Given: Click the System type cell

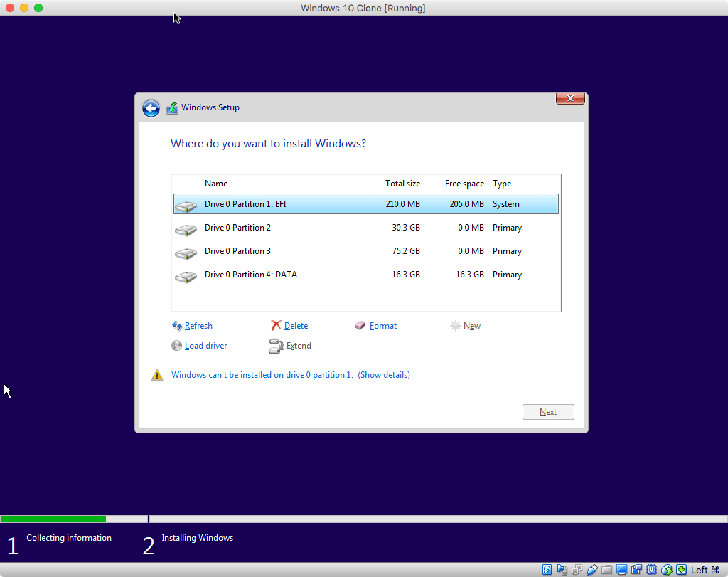Looking at the screenshot, I should pos(506,204).
